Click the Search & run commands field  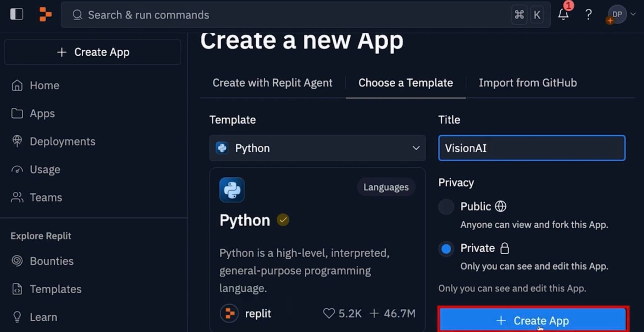click(x=306, y=15)
